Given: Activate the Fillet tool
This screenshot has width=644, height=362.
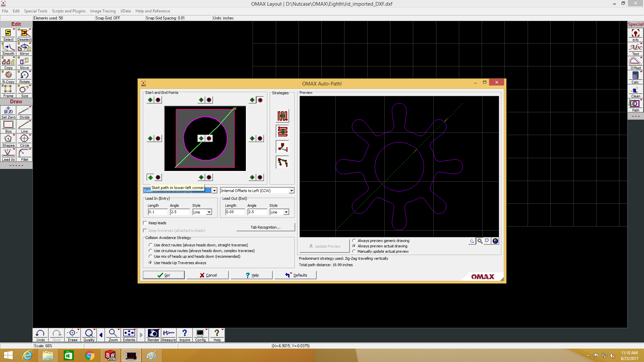Looking at the screenshot, I should (x=24, y=155).
